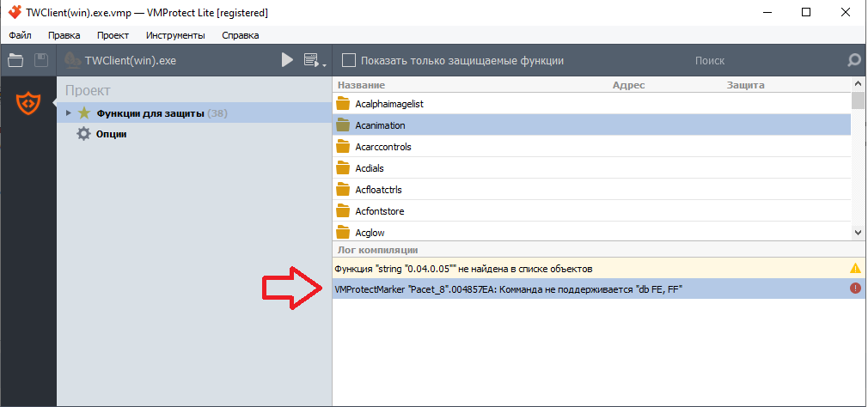The height and width of the screenshot is (407, 868).
Task: Open the Опции tree item
Action: point(111,134)
